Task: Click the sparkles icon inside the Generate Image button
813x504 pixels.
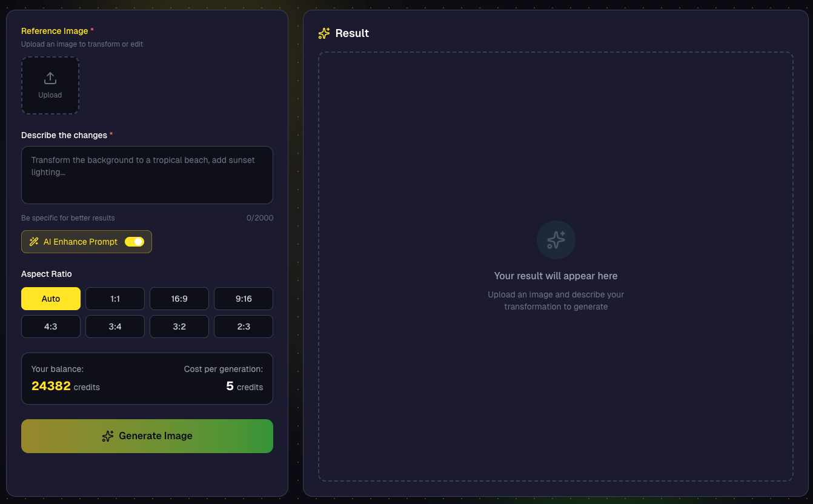Action: coord(108,436)
